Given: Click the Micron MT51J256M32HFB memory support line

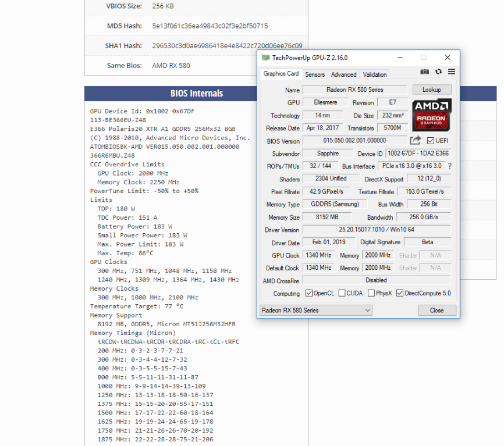Looking at the screenshot, I should 166,324.
